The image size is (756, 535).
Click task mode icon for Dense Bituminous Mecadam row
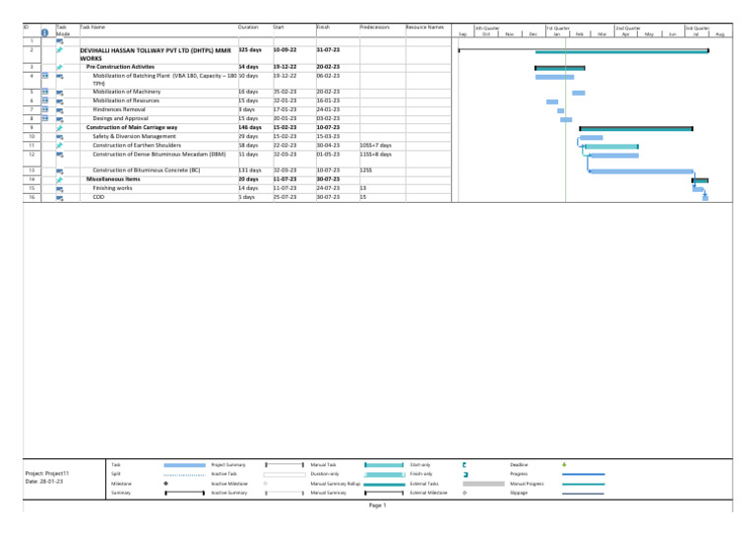click(x=60, y=155)
